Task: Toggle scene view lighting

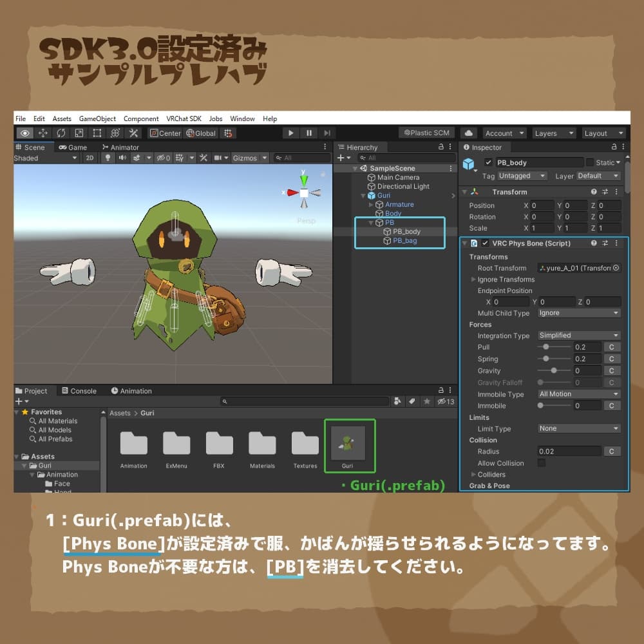Action: coord(108,158)
